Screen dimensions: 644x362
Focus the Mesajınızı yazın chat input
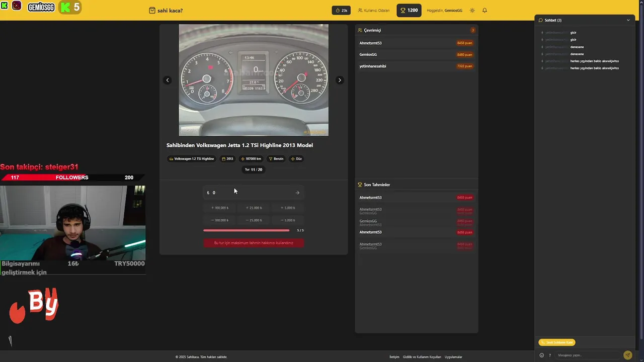tap(588, 355)
